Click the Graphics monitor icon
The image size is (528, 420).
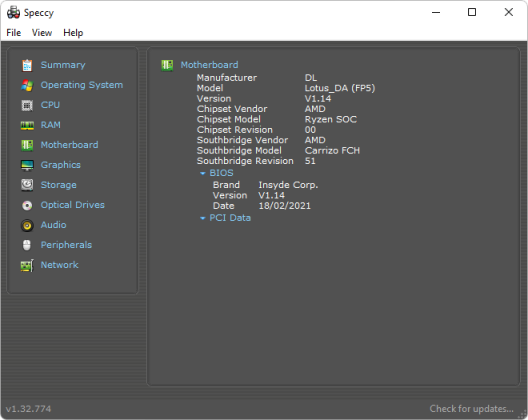pyautogui.click(x=27, y=165)
